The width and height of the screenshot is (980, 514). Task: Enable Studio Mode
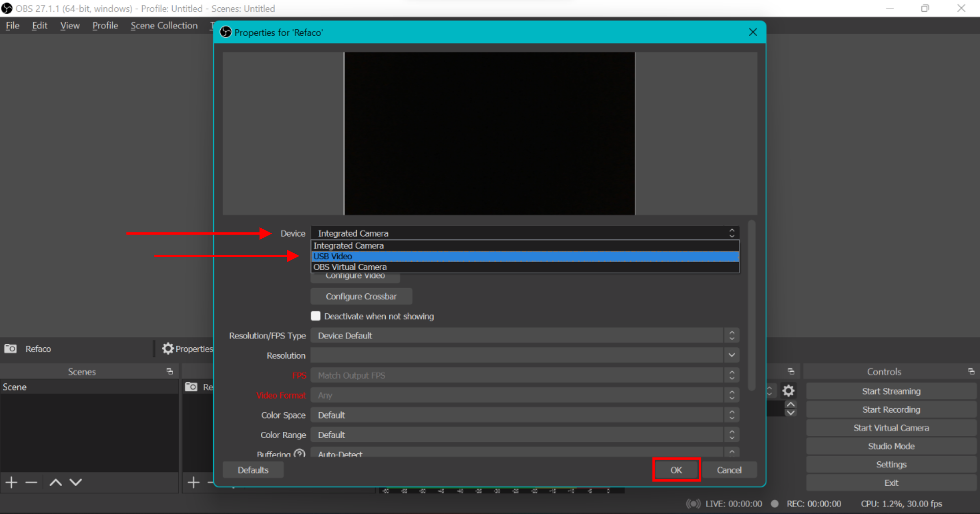click(891, 446)
